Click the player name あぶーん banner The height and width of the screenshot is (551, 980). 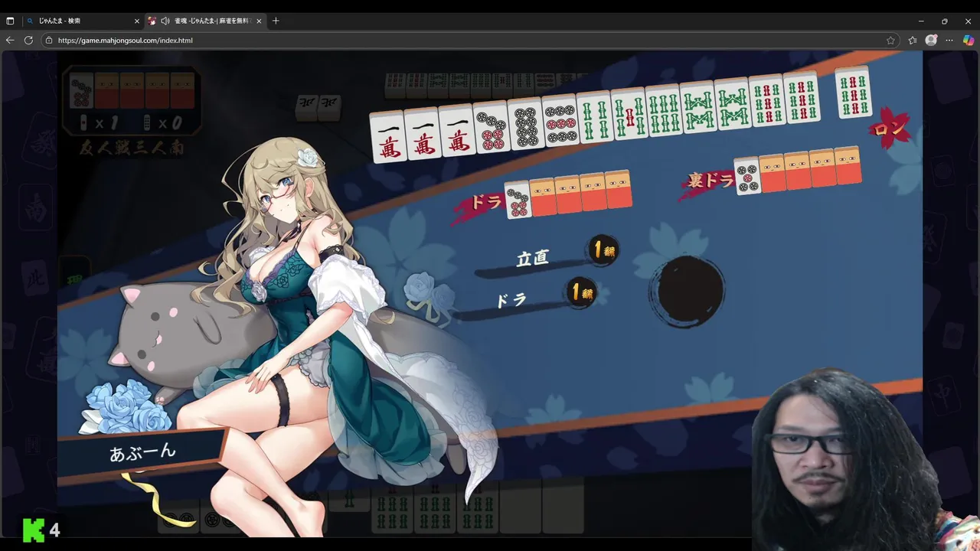(x=143, y=453)
